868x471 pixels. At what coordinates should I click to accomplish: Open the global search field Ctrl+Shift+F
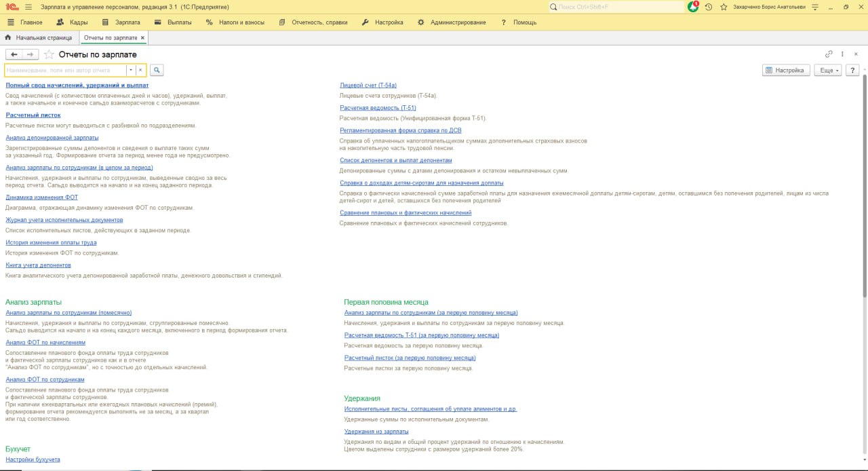(610, 7)
